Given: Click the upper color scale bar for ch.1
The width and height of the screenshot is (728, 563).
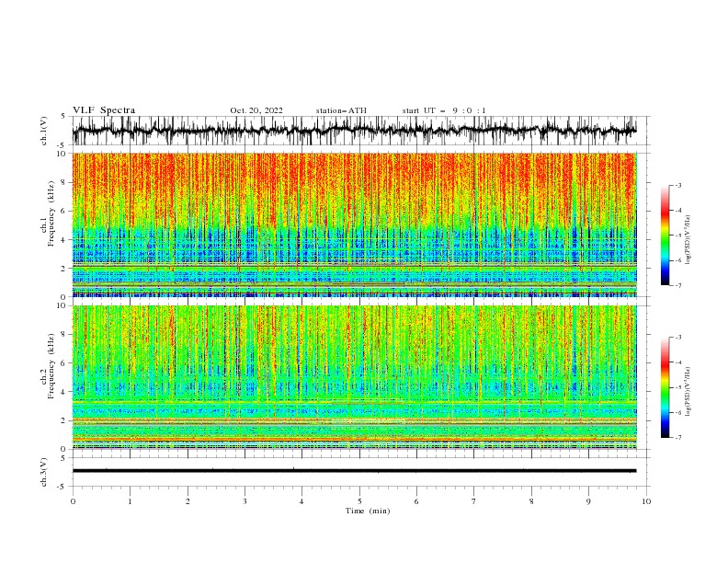Looking at the screenshot, I should point(665,236).
